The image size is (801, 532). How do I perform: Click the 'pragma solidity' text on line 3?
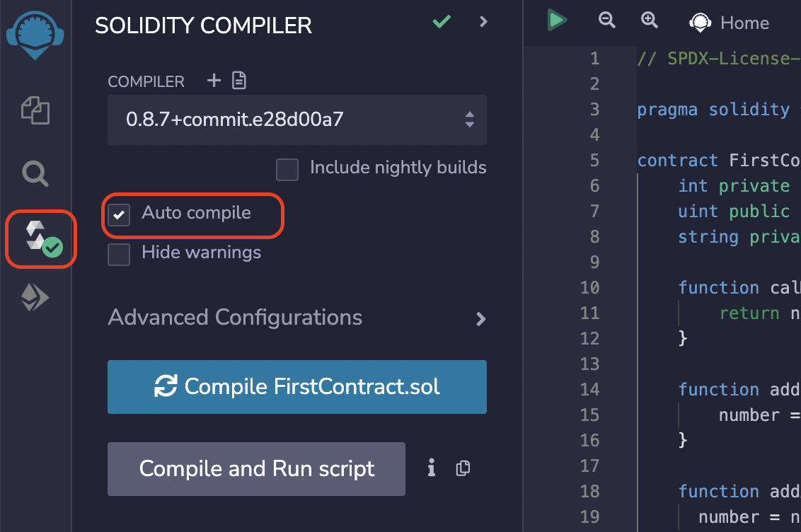pyautogui.click(x=713, y=109)
